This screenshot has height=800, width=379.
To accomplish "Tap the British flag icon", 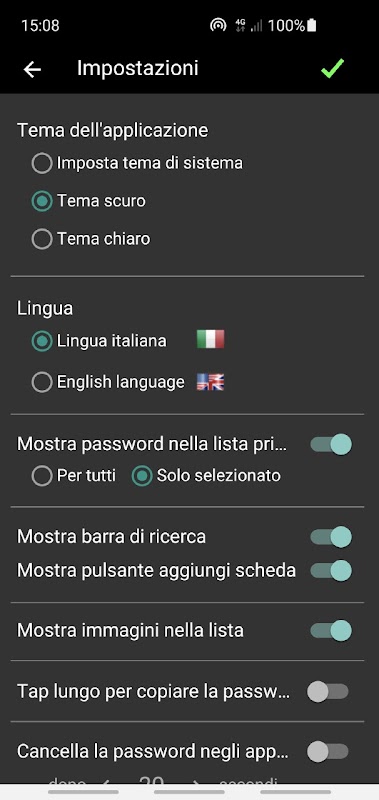I will [210, 382].
